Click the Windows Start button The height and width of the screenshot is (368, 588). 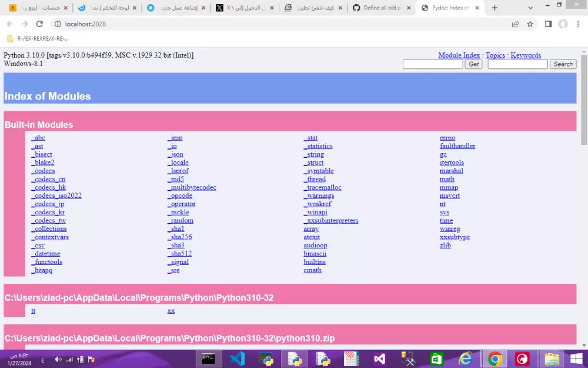576,359
